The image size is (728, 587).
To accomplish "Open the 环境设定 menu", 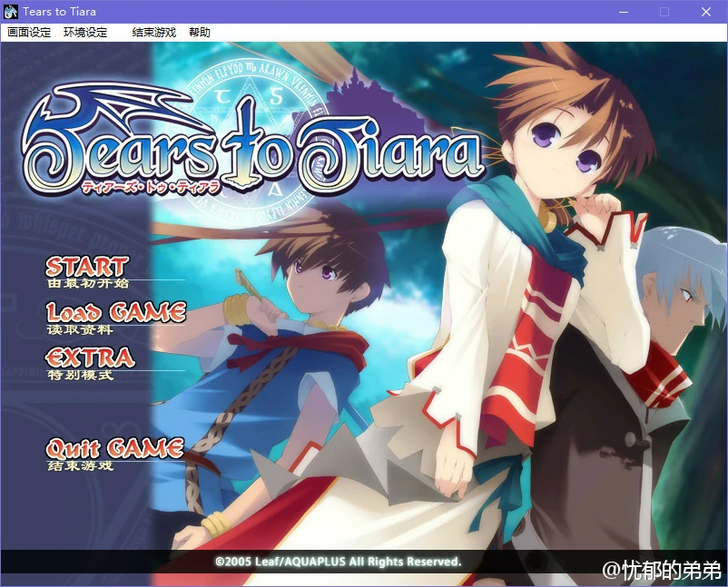I will (x=84, y=32).
